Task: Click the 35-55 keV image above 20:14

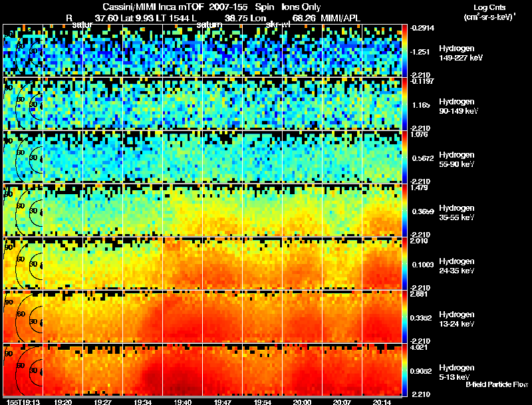Action: tap(382, 210)
